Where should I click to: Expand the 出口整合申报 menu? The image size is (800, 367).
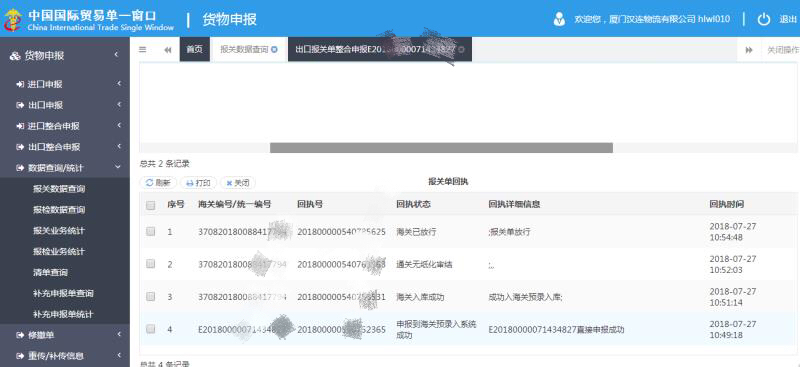pos(65,147)
